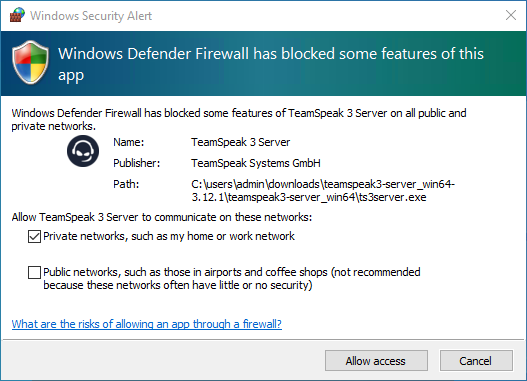
Task: Click the TeamSpeak 3 Server name value
Action: (241, 142)
